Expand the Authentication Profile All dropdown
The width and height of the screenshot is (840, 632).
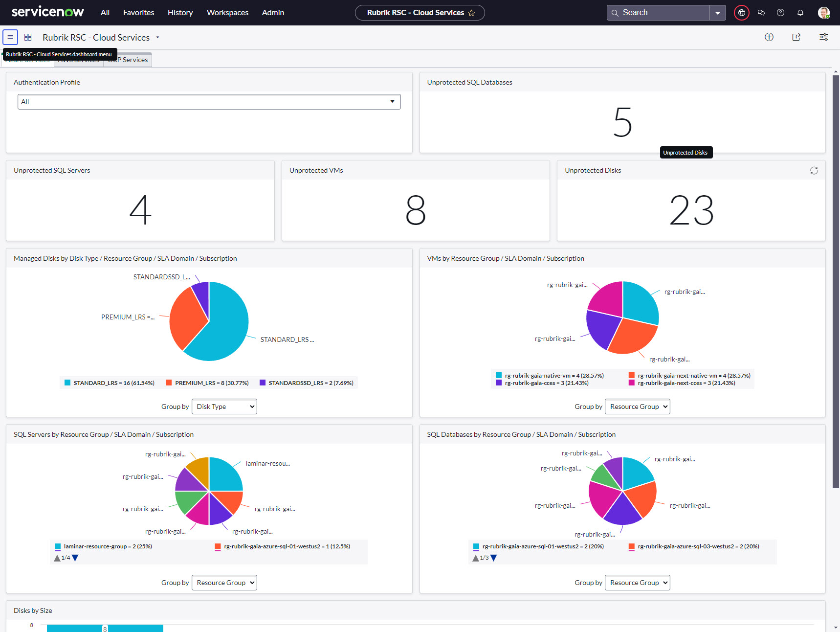click(209, 102)
